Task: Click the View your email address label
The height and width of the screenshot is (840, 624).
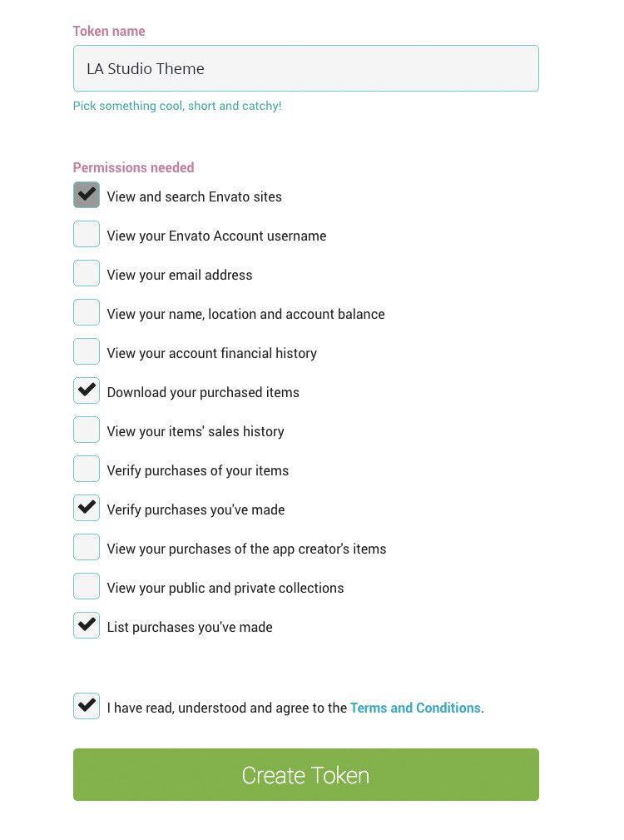Action: [180, 275]
